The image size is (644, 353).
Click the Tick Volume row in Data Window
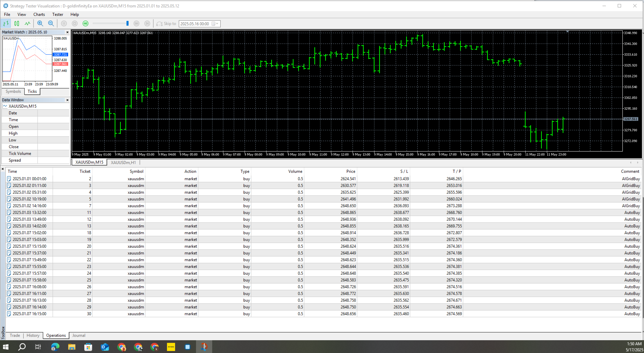tap(35, 154)
